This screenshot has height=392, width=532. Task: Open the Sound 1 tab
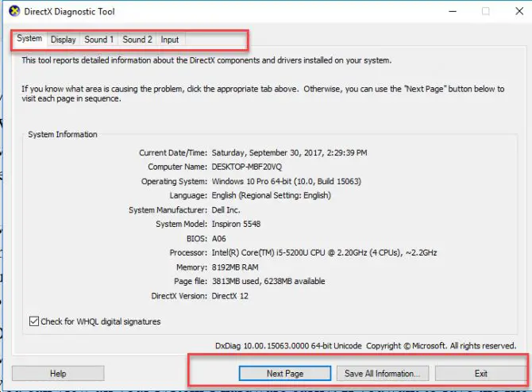pyautogui.click(x=98, y=40)
